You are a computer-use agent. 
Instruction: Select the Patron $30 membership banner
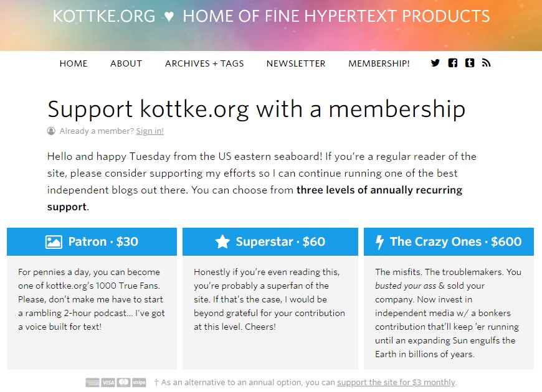(x=92, y=241)
